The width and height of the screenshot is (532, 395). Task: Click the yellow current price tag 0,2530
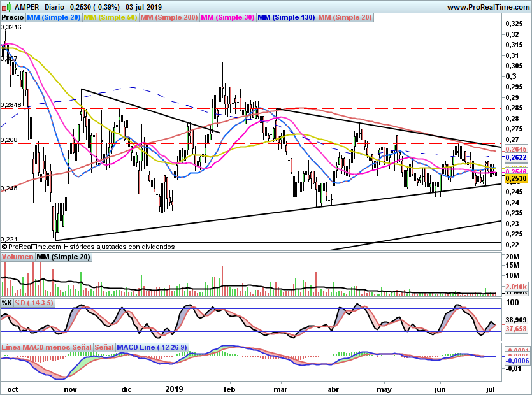tap(516, 180)
